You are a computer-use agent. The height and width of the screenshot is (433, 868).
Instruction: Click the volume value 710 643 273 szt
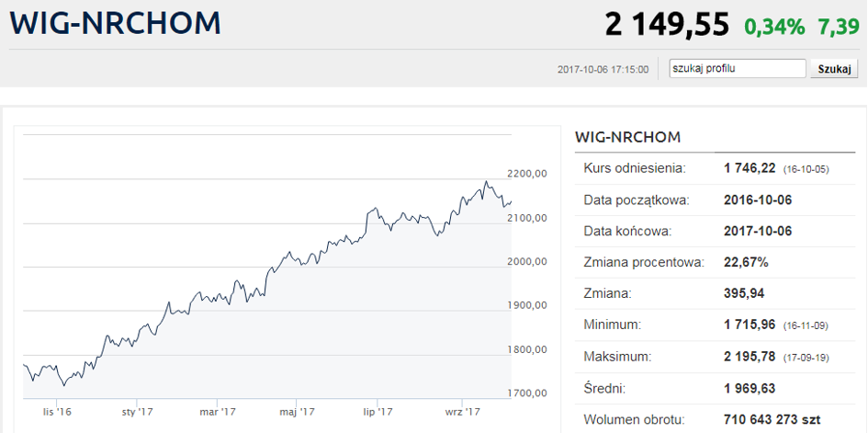coord(772,419)
